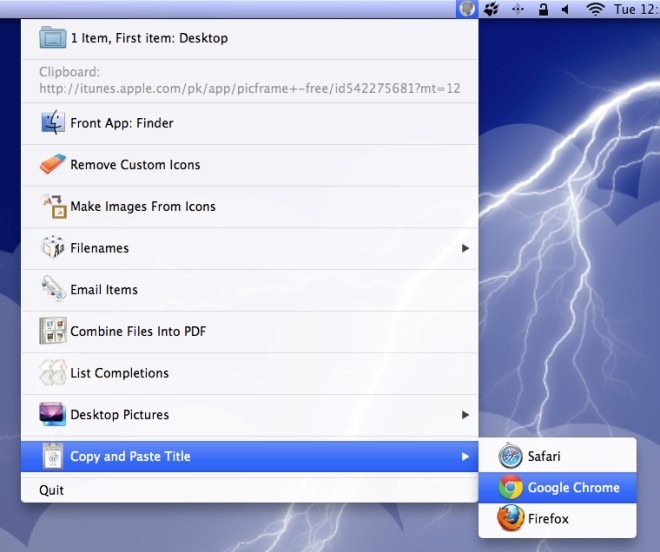Select Copy and Paste Title
The width and height of the screenshot is (660, 552).
(250, 456)
